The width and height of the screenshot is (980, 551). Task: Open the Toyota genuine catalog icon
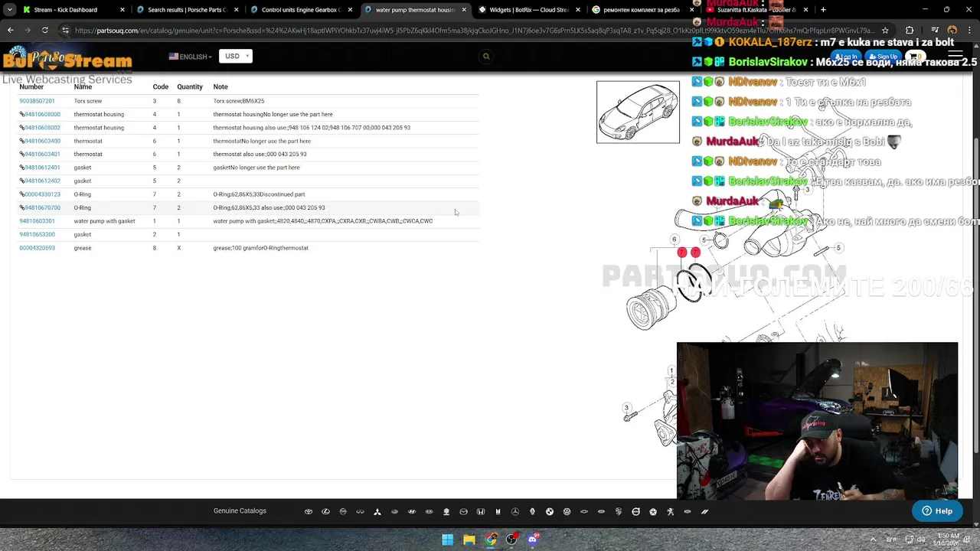(x=309, y=511)
